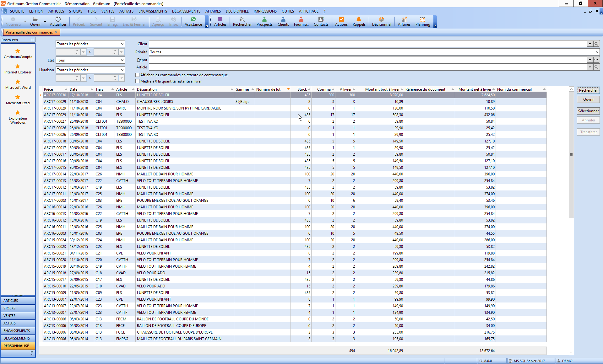The image size is (603, 364).
Task: Click the Sélectionner button
Action: (588, 111)
